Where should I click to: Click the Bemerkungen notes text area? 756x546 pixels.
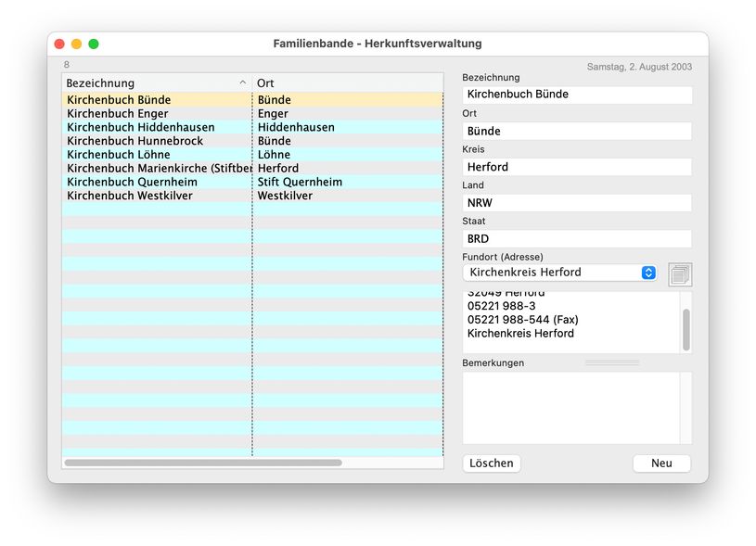tap(571, 408)
